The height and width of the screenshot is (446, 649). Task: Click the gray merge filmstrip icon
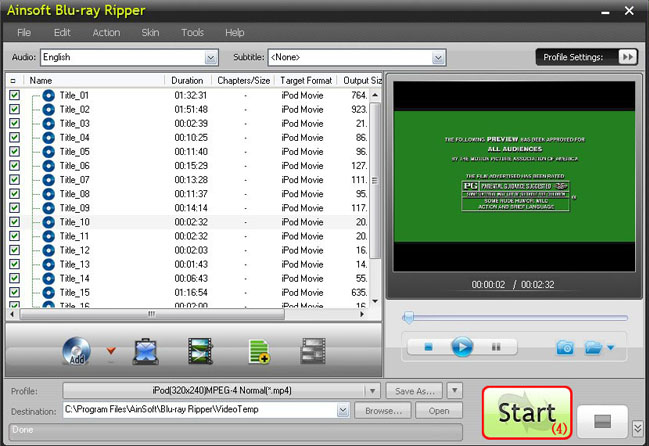point(313,350)
